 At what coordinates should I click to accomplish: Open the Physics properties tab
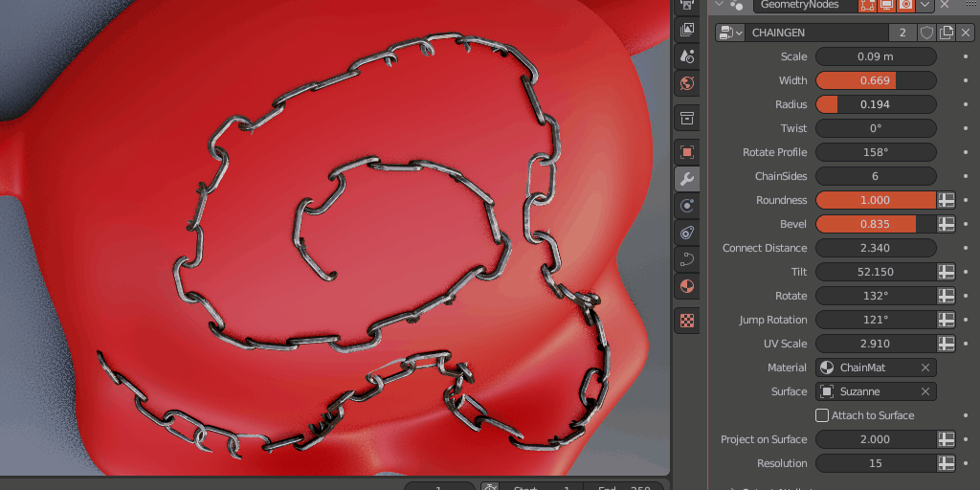click(x=687, y=206)
